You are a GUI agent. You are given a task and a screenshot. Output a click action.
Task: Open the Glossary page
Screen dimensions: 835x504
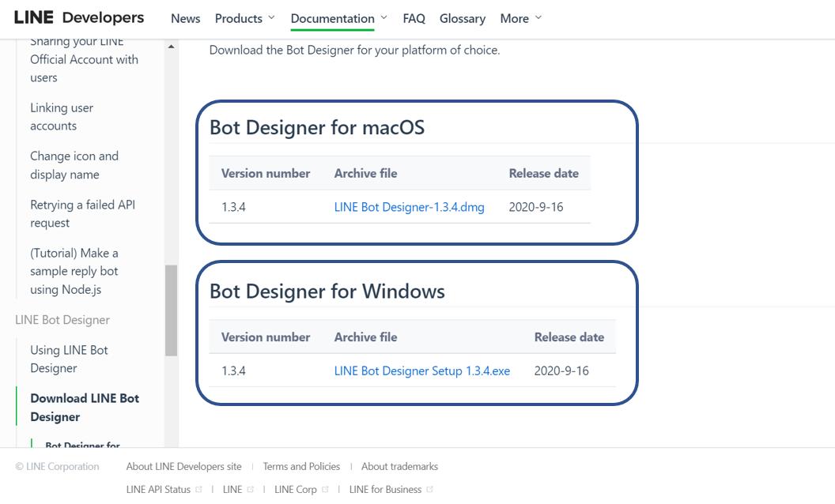tap(463, 18)
